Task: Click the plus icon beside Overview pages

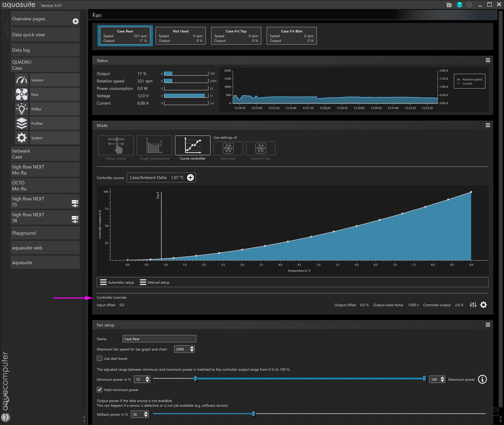Action: pos(75,21)
